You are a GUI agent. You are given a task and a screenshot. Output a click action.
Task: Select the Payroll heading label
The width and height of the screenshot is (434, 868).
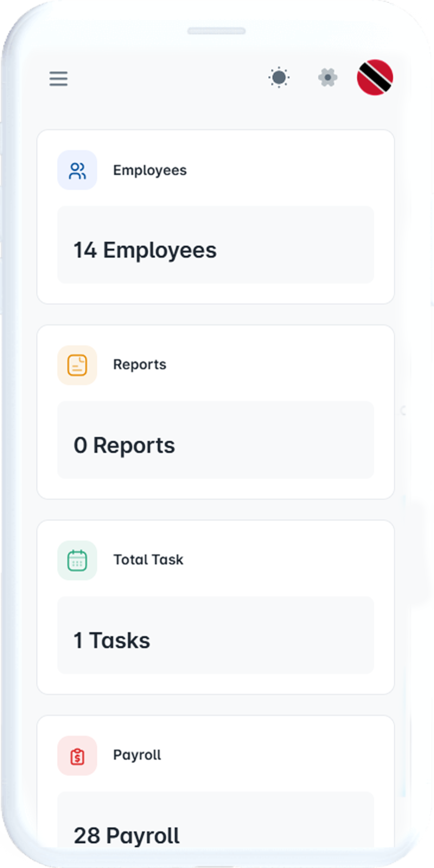(x=137, y=755)
